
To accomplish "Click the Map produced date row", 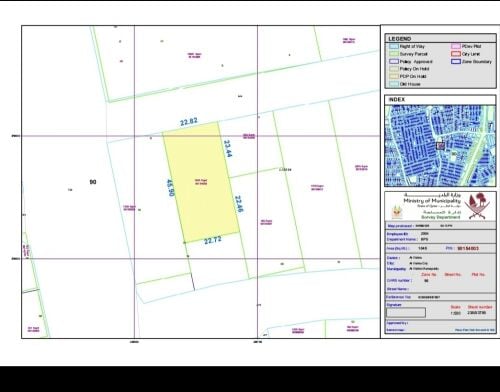I will pos(441,226).
